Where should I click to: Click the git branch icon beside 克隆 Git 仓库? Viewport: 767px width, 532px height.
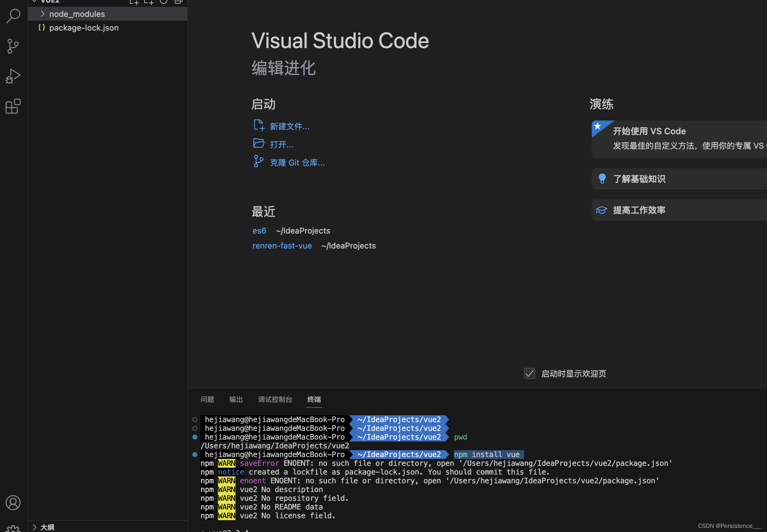[258, 161]
